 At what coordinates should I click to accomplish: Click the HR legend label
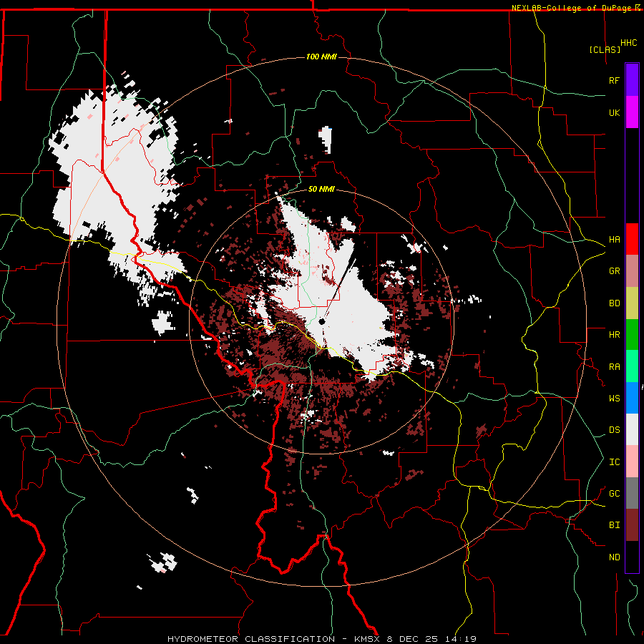(614, 335)
